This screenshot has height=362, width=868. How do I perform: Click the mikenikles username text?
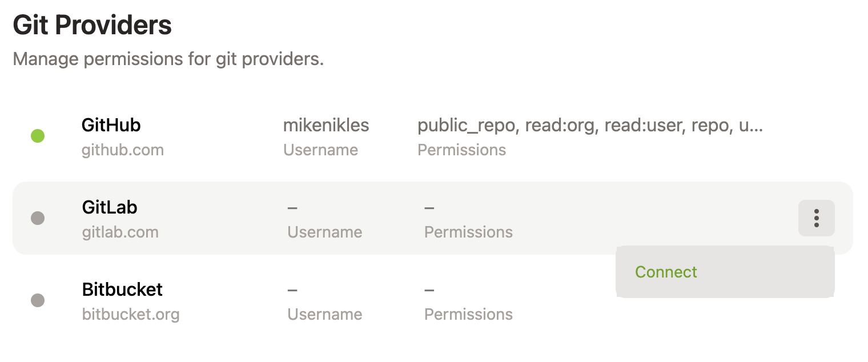(x=325, y=125)
